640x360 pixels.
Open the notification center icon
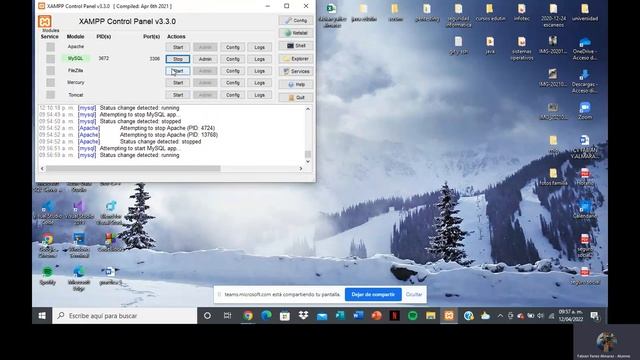tap(595, 316)
